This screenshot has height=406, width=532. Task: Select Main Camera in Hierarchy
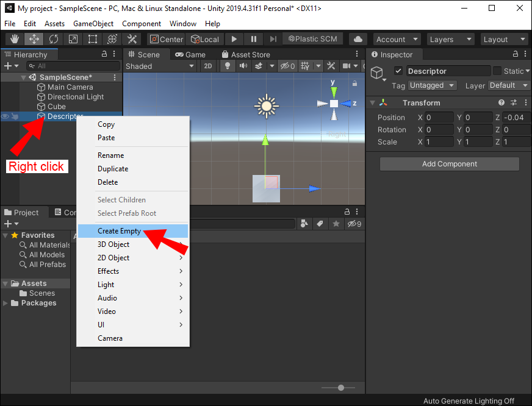click(70, 87)
